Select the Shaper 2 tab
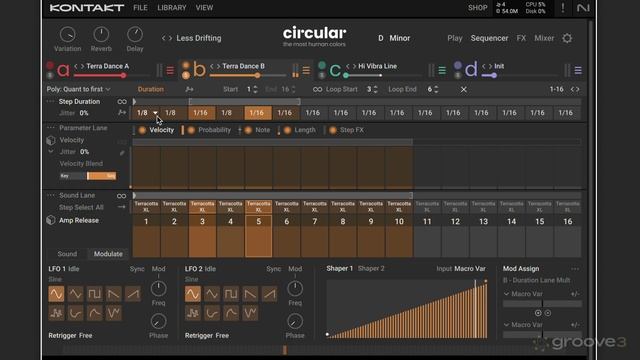 click(371, 269)
